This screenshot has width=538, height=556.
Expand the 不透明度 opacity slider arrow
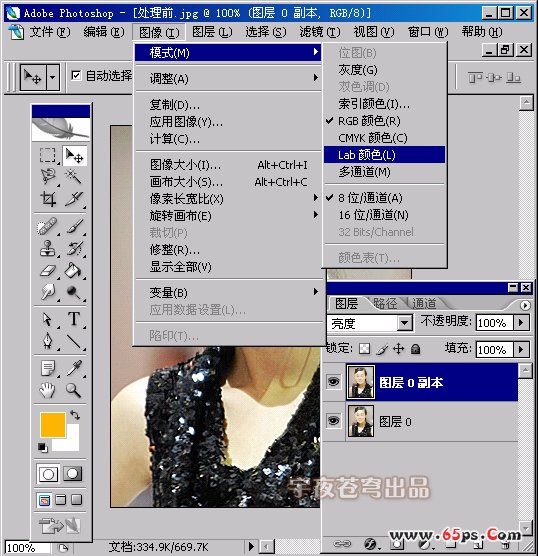tap(521, 323)
